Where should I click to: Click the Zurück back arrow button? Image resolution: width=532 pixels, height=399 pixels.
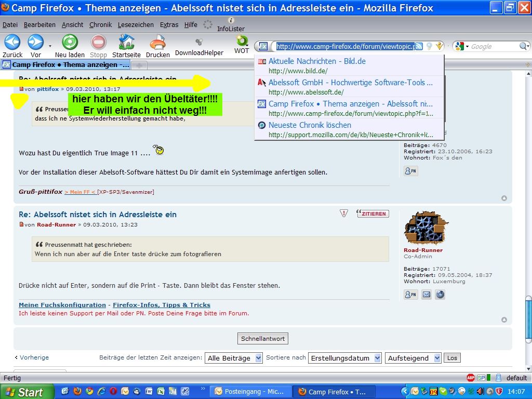[x=12, y=42]
